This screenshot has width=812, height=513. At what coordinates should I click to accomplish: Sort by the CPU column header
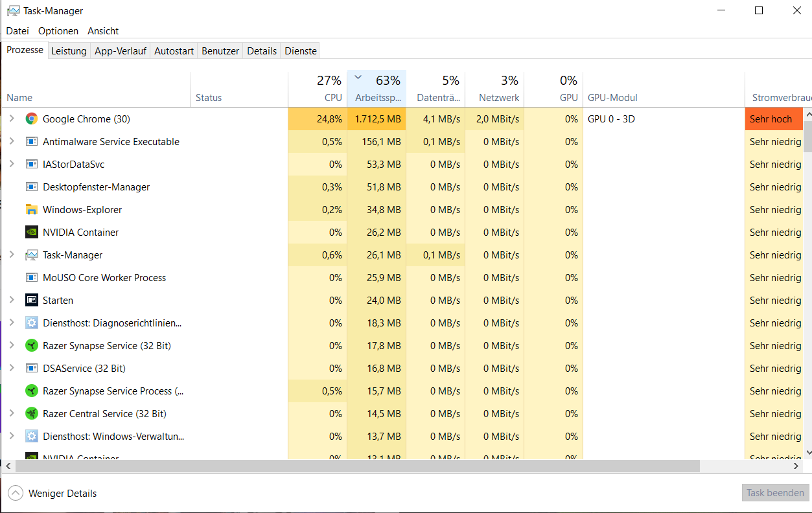[x=318, y=89]
